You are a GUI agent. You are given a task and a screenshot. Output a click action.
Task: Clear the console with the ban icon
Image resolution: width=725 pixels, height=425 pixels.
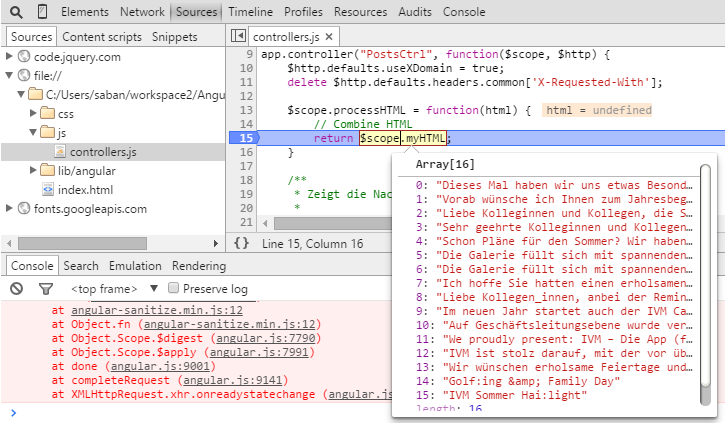point(17,289)
